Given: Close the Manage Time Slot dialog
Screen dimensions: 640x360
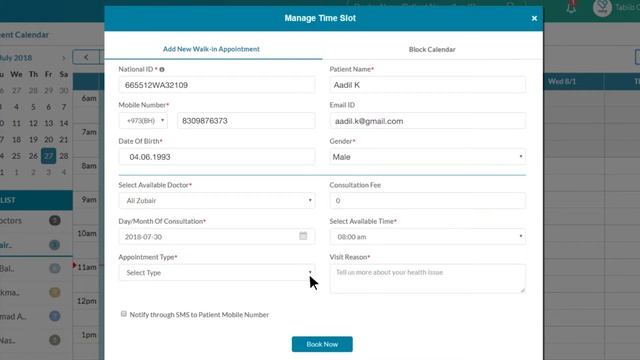Looking at the screenshot, I should pyautogui.click(x=534, y=18).
